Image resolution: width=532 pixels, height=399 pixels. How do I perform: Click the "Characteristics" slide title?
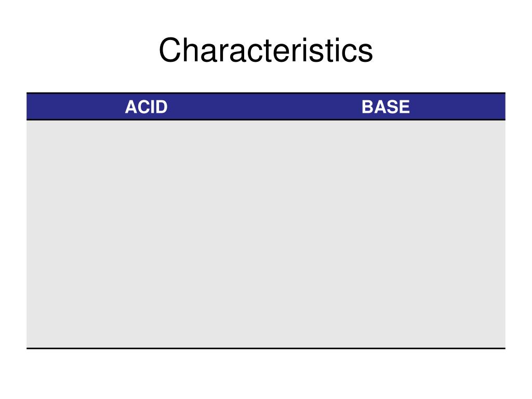click(x=265, y=50)
